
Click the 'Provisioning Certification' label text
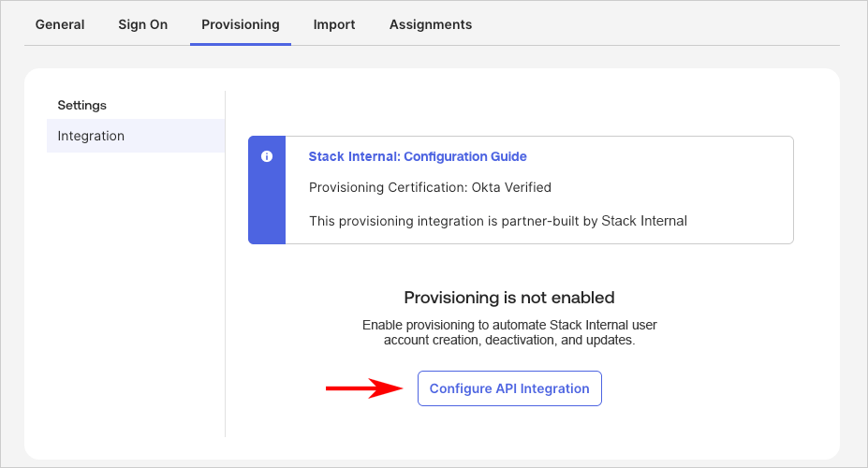(x=387, y=187)
